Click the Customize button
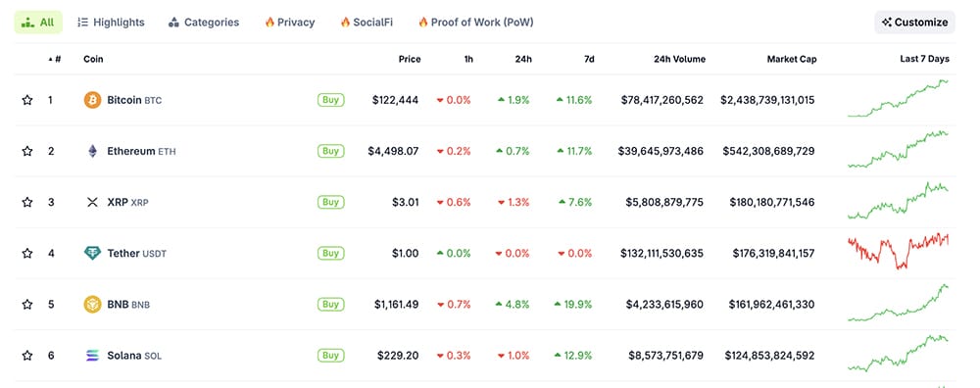 point(914,23)
